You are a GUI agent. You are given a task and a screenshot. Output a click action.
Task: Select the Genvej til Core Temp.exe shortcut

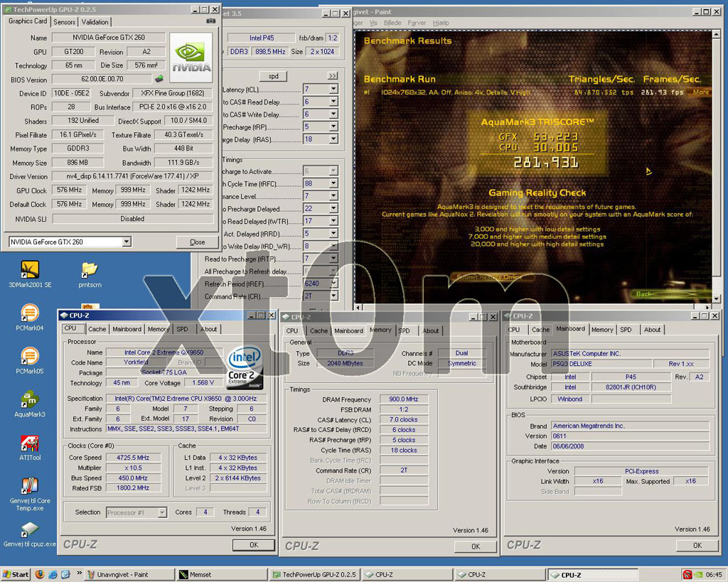point(30,495)
